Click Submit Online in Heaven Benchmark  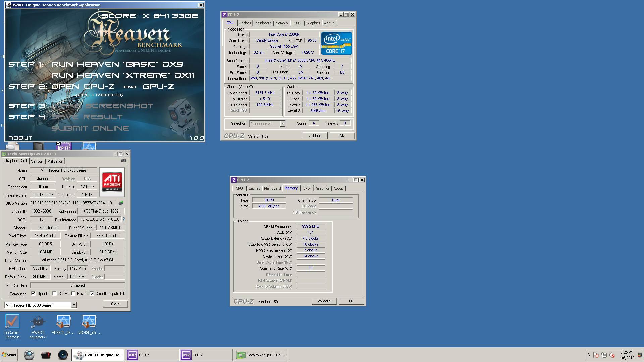[90, 128]
